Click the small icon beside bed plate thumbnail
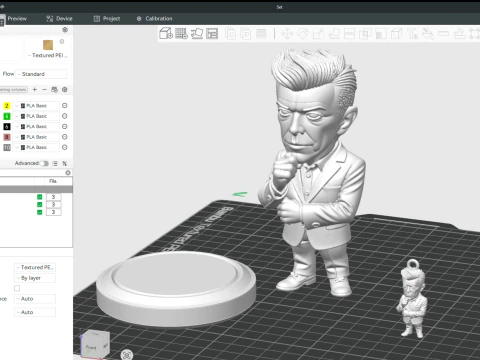 62,42
